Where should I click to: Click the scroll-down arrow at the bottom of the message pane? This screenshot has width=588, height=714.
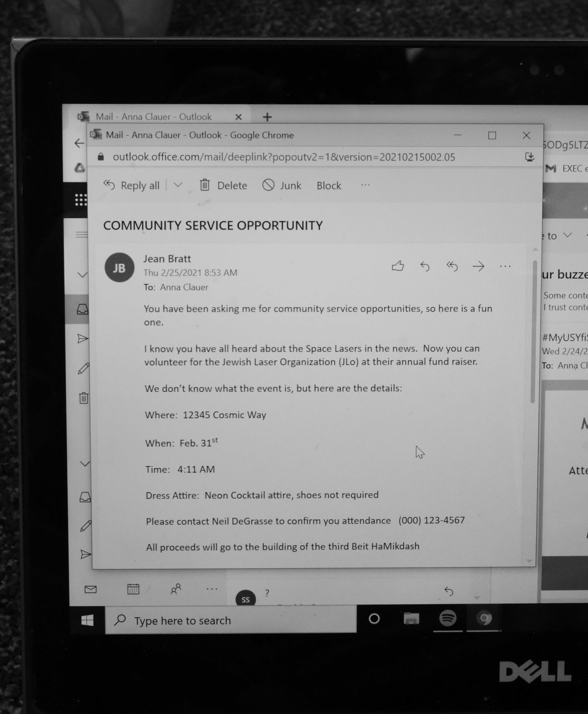click(529, 561)
